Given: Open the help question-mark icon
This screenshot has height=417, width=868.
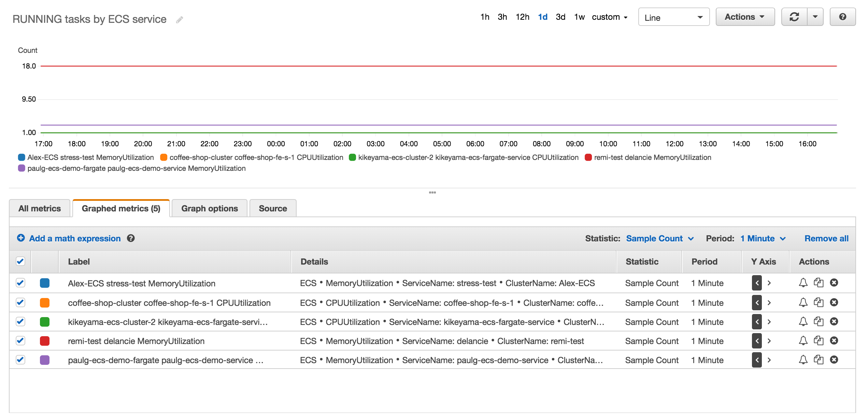Looking at the screenshot, I should pyautogui.click(x=842, y=17).
